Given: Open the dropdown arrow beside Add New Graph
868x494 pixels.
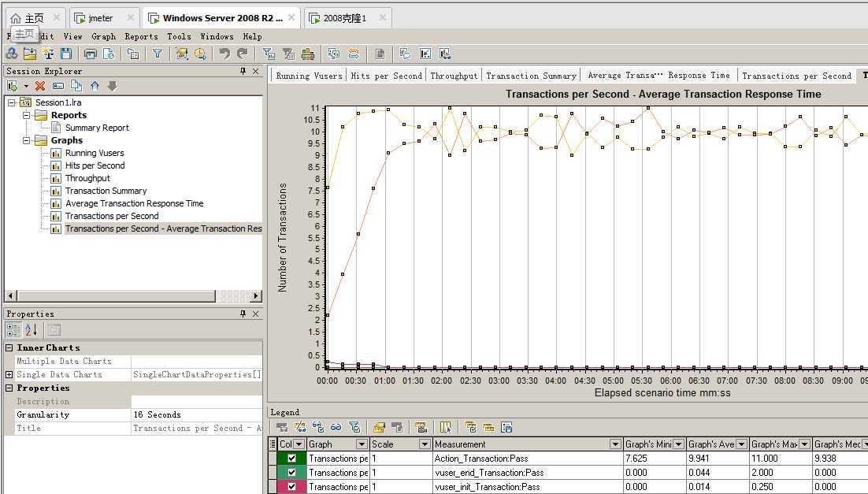Looking at the screenshot, I should 25,87.
